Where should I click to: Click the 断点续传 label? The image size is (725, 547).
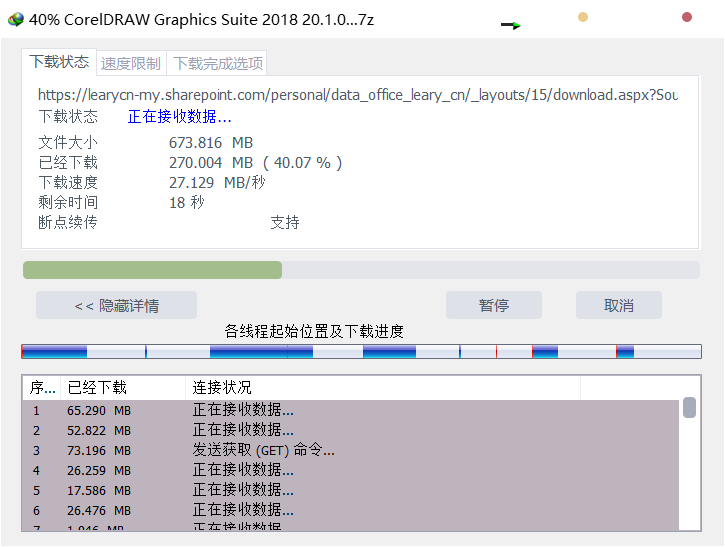[68, 223]
